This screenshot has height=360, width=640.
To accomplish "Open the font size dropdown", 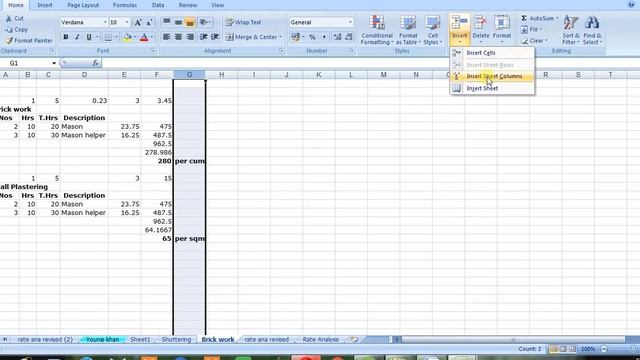I will pos(127,22).
